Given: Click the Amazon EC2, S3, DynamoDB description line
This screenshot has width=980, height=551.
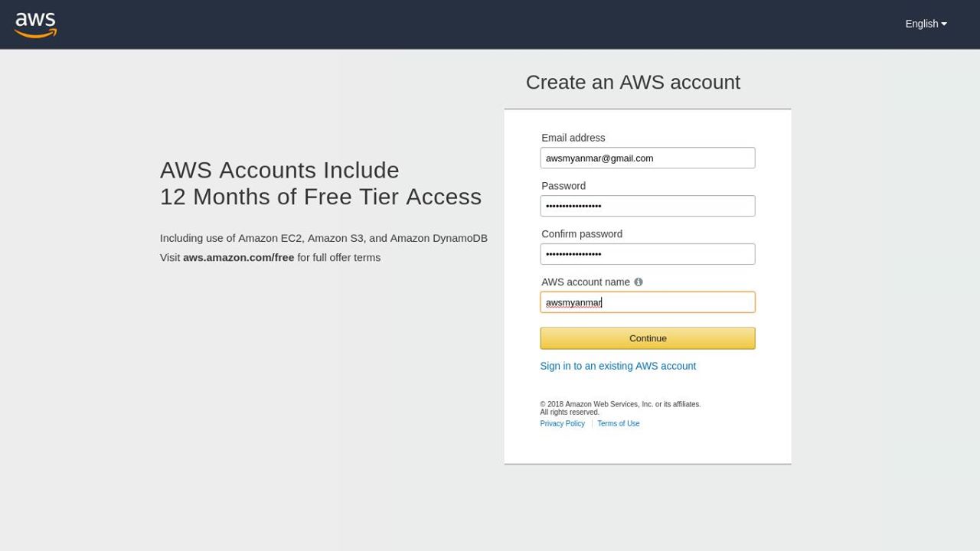Looking at the screenshot, I should 323,238.
